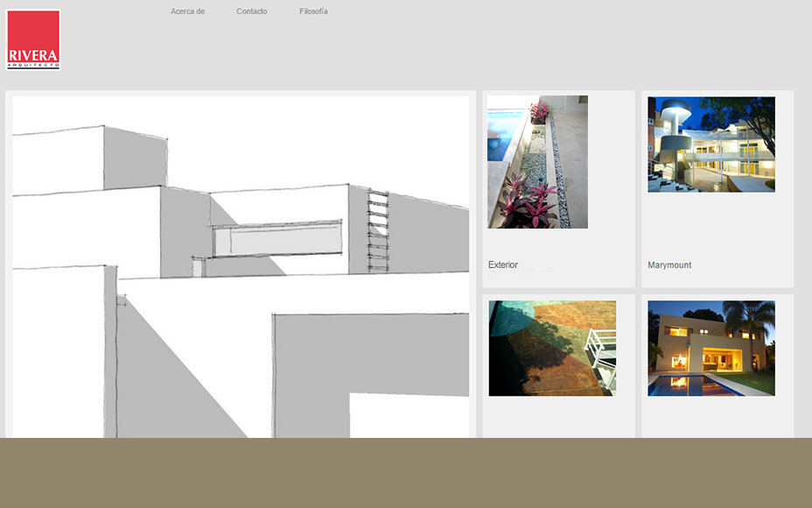
Task: Click the swimming pool in night house photo
Action: (x=687, y=381)
